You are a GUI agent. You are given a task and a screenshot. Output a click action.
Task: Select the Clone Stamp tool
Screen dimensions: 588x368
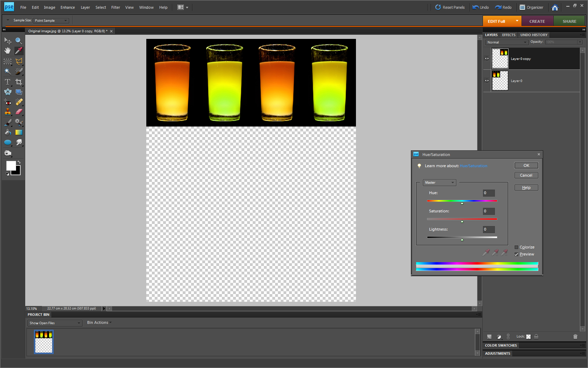point(8,112)
